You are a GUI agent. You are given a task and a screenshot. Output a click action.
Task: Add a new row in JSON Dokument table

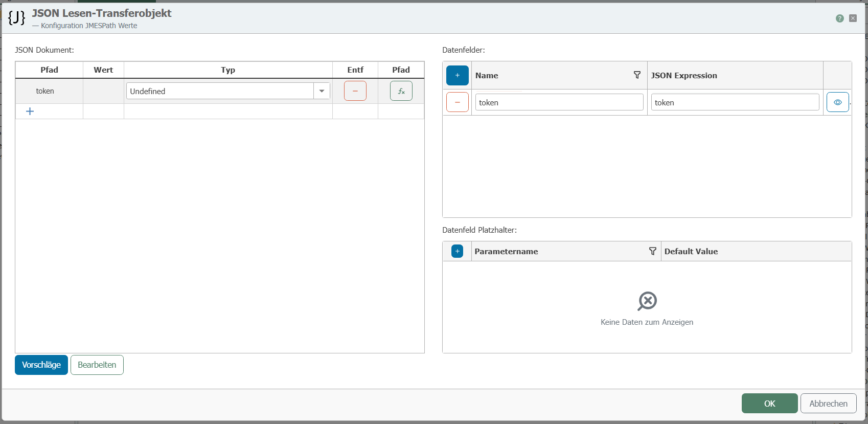30,111
